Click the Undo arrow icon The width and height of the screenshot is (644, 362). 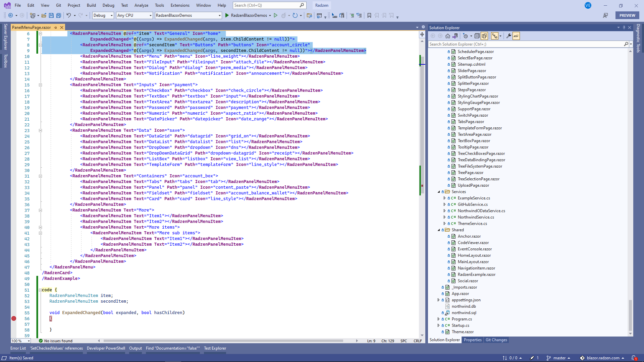[68, 15]
